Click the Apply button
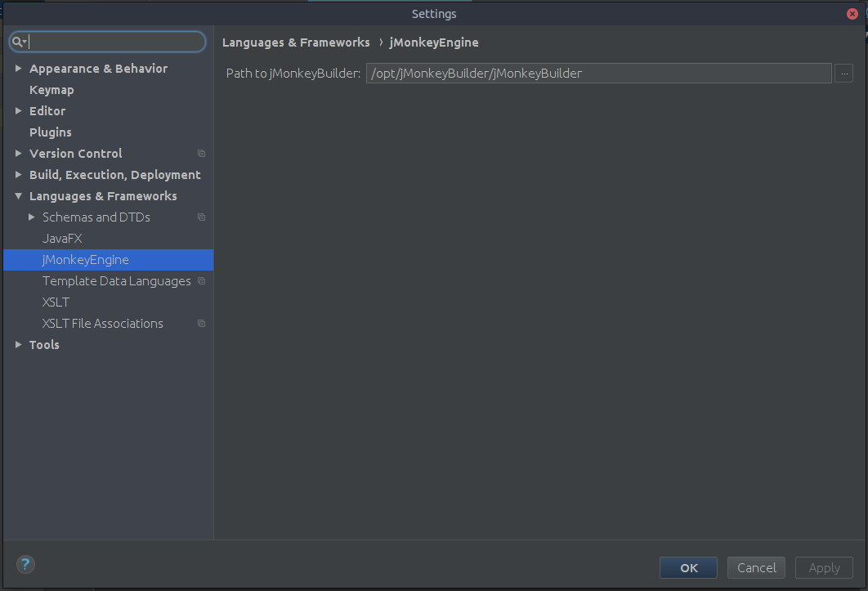 point(824,568)
